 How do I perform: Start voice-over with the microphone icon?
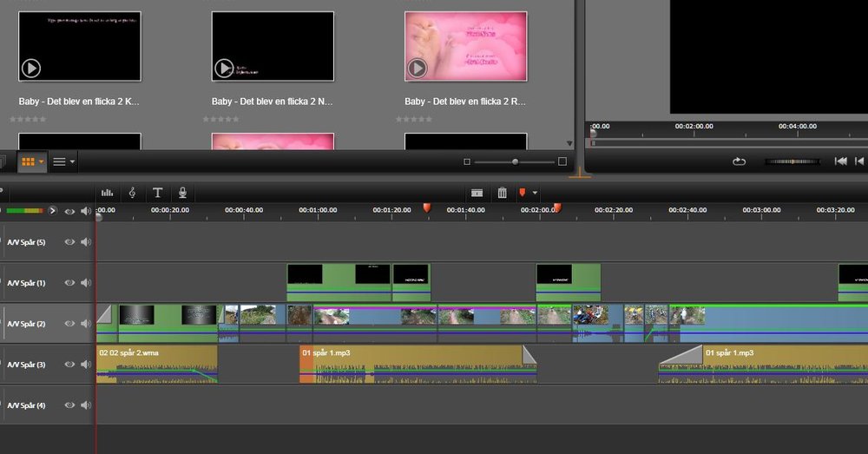[x=182, y=193]
